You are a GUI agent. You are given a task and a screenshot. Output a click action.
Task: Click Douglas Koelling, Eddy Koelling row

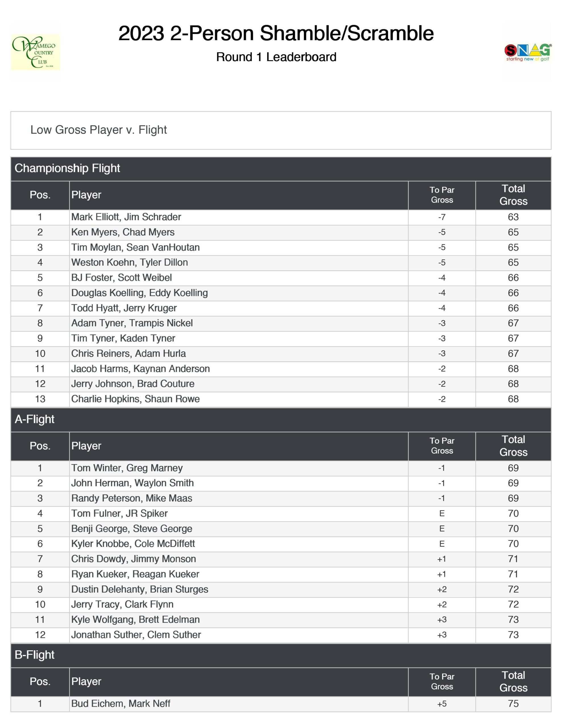(x=140, y=293)
